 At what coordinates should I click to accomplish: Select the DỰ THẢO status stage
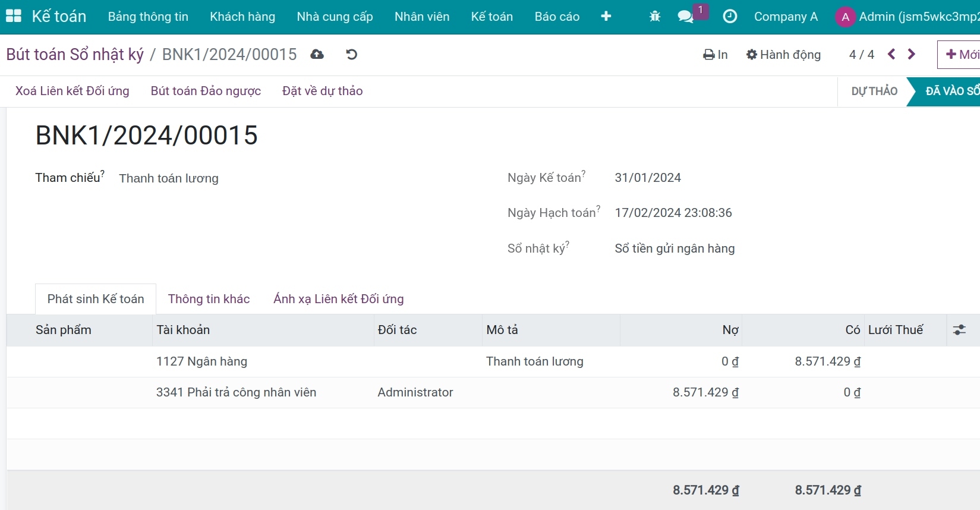[x=874, y=91]
